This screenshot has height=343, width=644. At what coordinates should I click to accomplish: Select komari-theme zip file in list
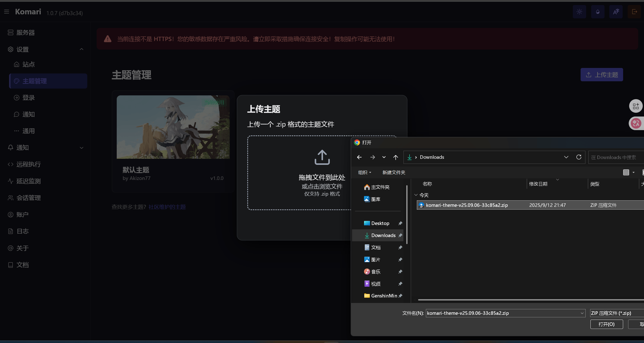[467, 205]
